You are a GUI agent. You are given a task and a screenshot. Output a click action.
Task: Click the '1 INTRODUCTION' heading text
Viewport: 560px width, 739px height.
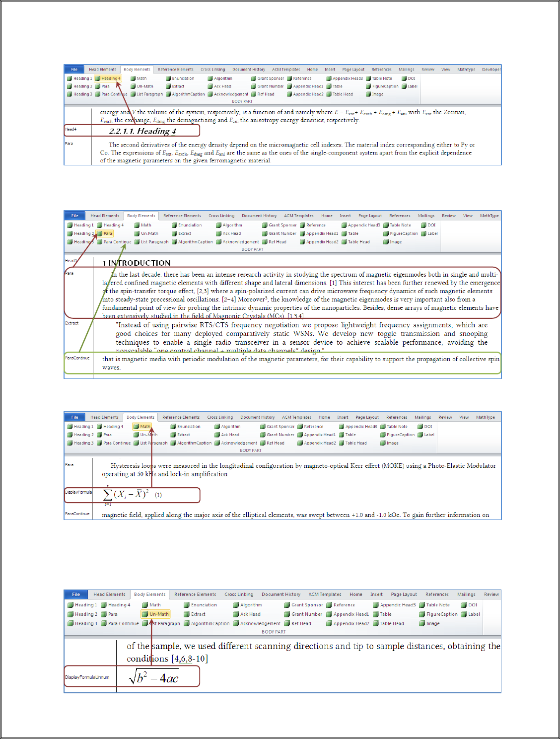coord(137,263)
